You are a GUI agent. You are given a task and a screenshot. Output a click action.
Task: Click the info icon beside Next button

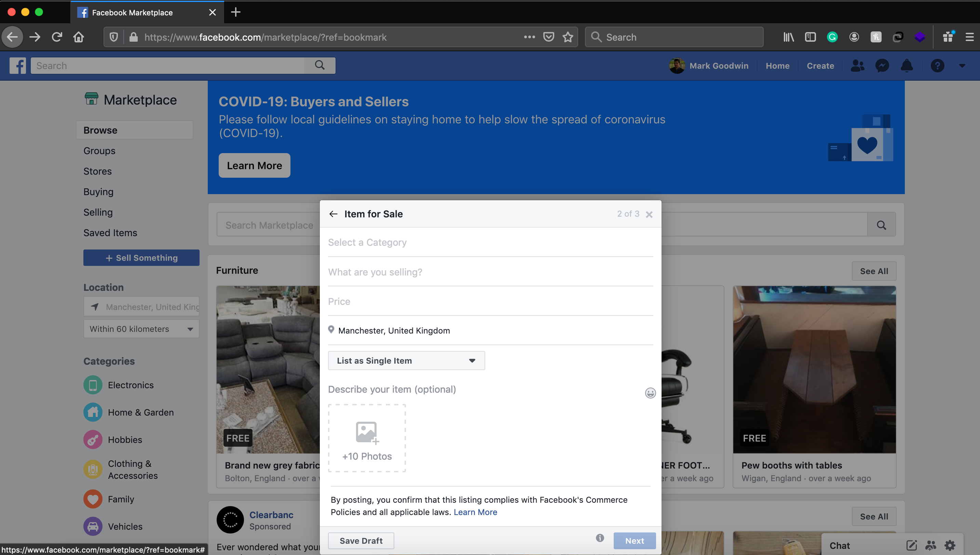600,538
